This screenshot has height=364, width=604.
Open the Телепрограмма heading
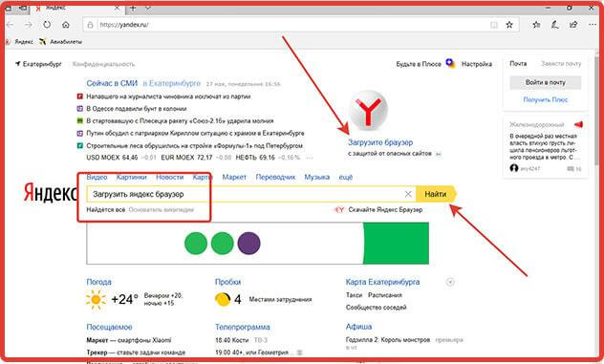coord(243,327)
